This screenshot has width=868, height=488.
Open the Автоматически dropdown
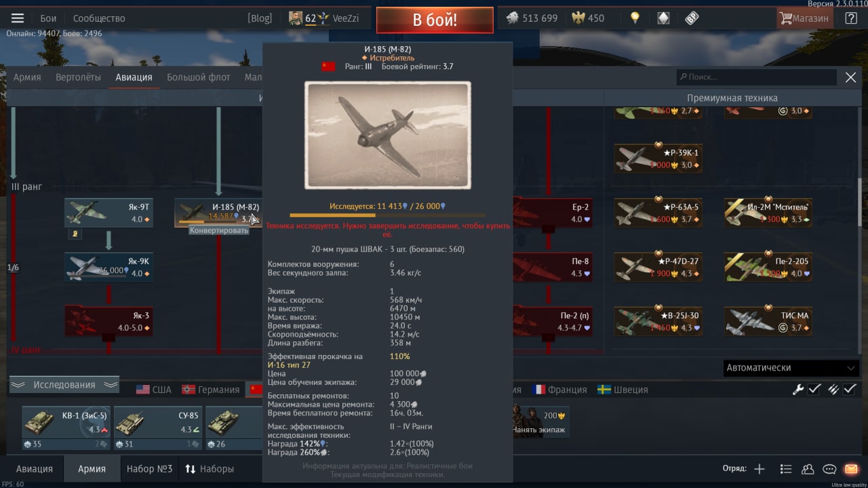[x=791, y=367]
